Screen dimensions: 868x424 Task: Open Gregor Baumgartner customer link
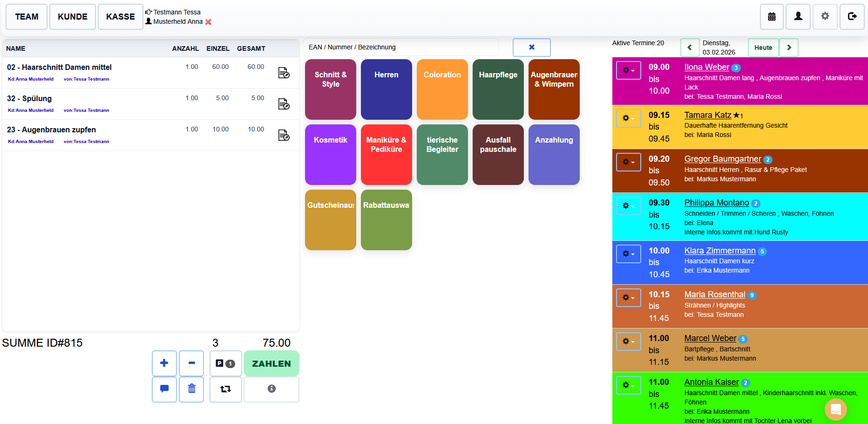point(722,159)
